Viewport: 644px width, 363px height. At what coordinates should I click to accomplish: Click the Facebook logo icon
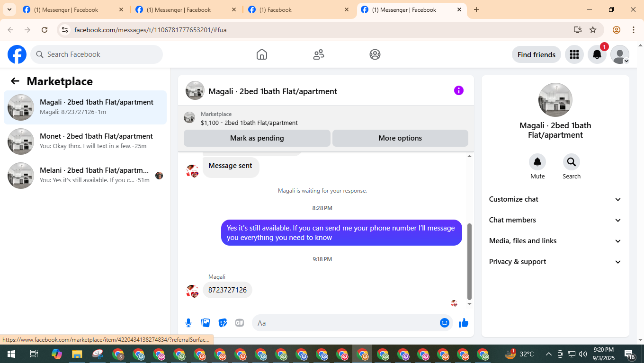(x=17, y=54)
